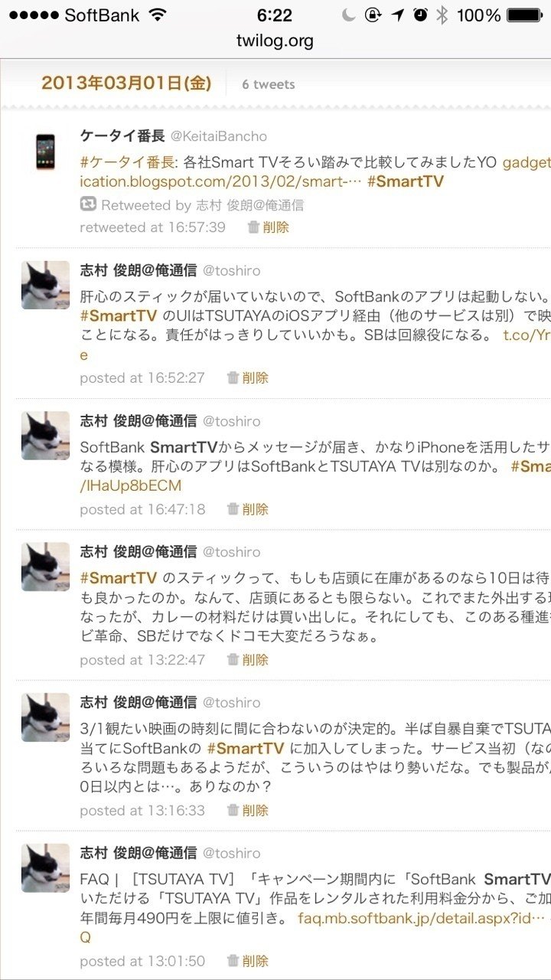Tap the battery icon in status bar
Screen dimensions: 551x980
(x=524, y=15)
